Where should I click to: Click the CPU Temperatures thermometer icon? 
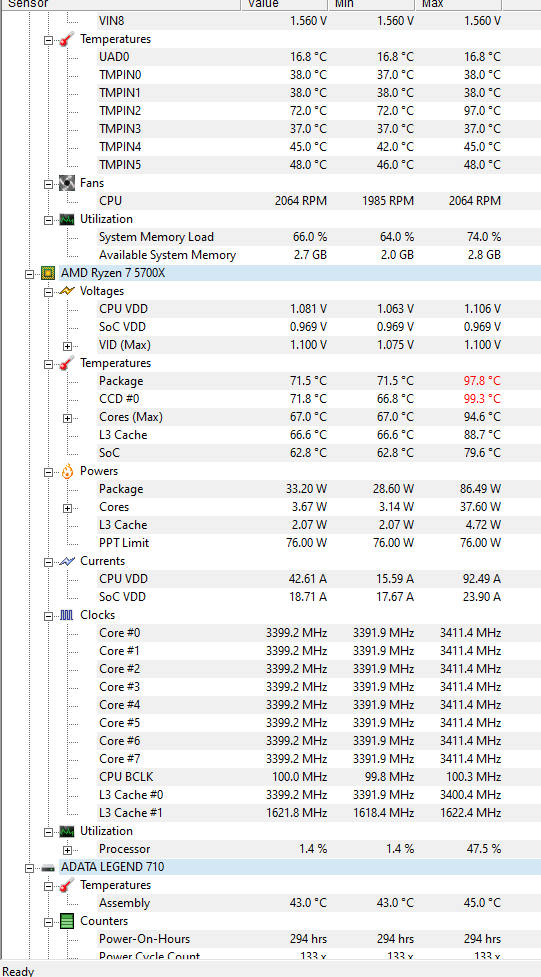coord(67,363)
